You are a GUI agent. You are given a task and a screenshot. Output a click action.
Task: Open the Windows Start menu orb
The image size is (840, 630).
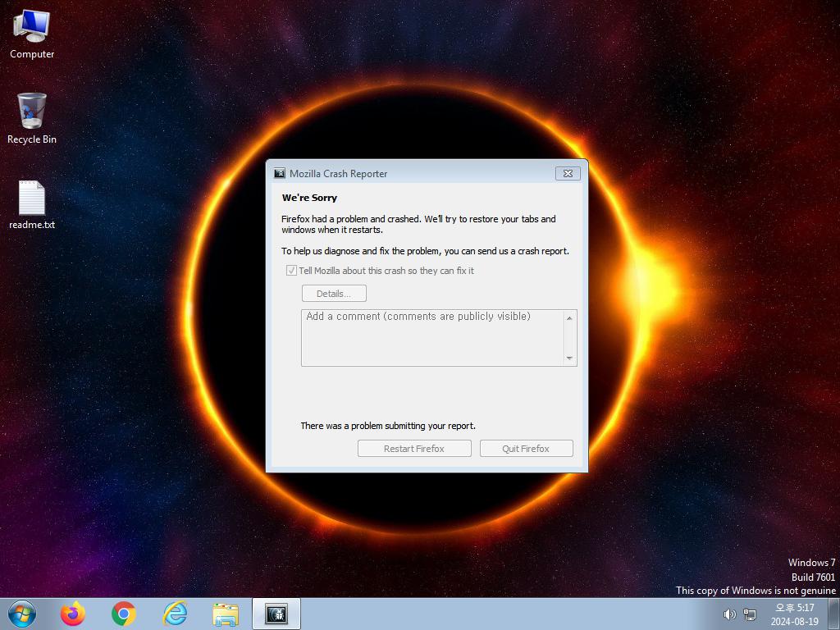tap(22, 614)
